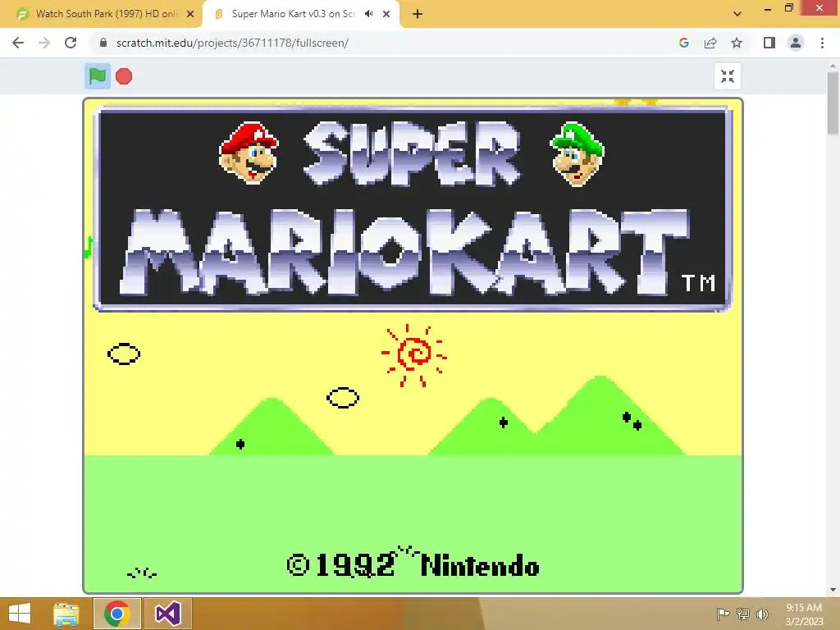Image resolution: width=840 pixels, height=630 pixels.
Task: Click the Luigi head in the title
Action: [577, 154]
